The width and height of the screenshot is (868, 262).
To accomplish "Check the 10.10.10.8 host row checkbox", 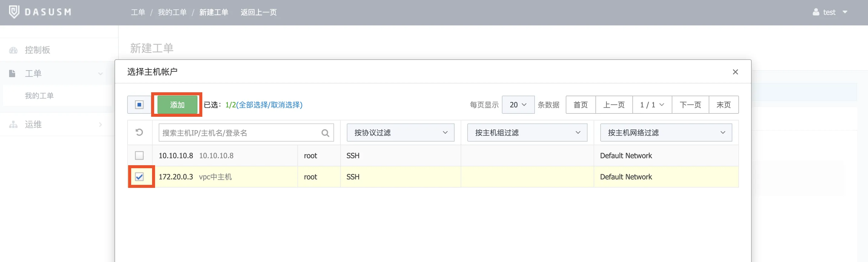I will [139, 156].
